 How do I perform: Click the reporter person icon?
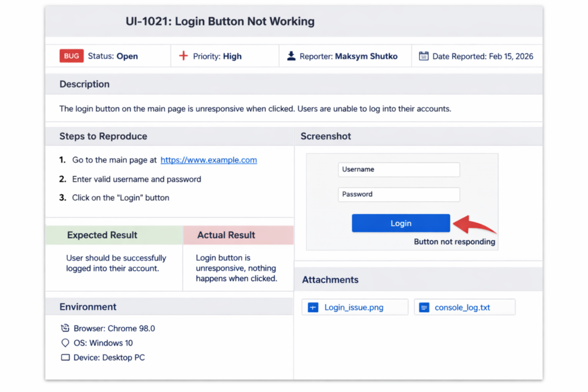pyautogui.click(x=291, y=56)
